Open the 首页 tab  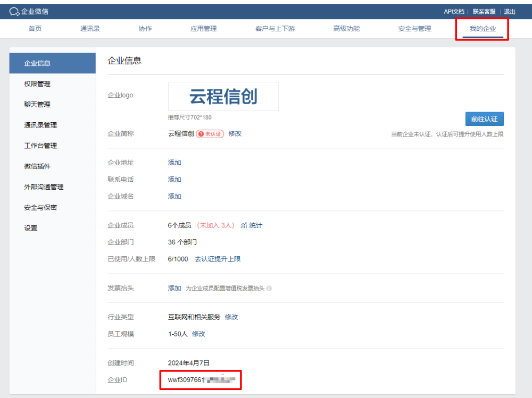(35, 29)
